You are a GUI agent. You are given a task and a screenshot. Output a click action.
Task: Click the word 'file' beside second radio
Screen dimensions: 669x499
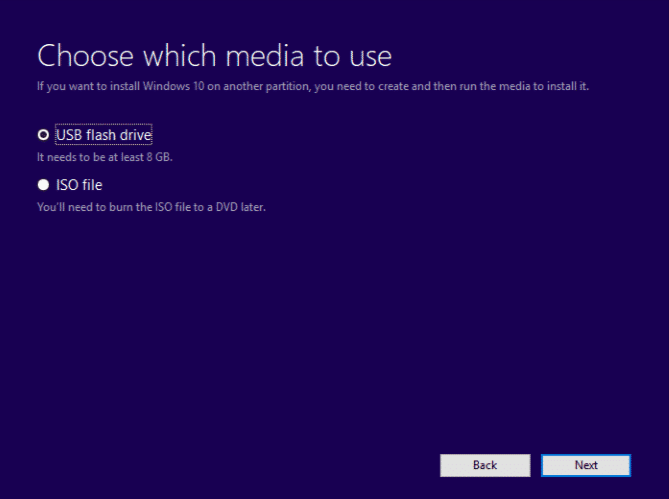click(92, 185)
